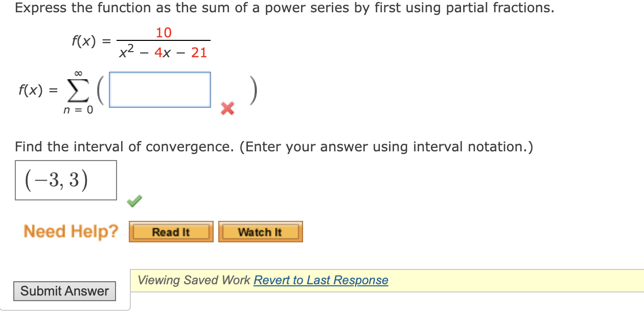Click inside the empty series coefficient field
The image size is (644, 317).
coord(159,89)
